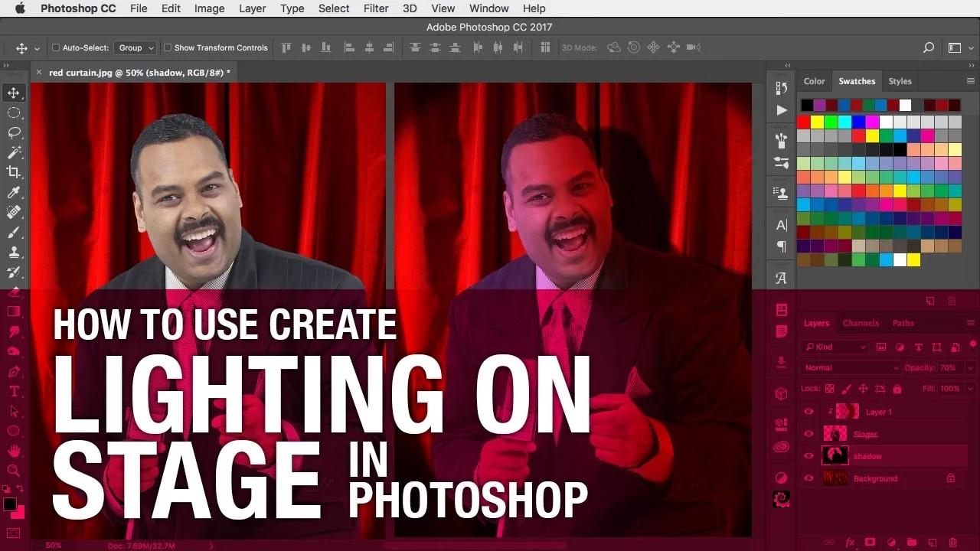Open the layer Kind filter dropdown

(x=835, y=347)
